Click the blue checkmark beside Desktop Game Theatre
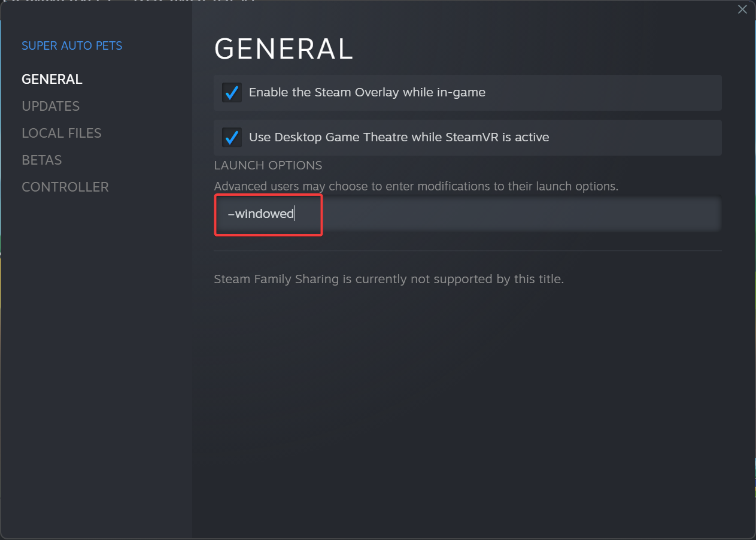 (232, 138)
